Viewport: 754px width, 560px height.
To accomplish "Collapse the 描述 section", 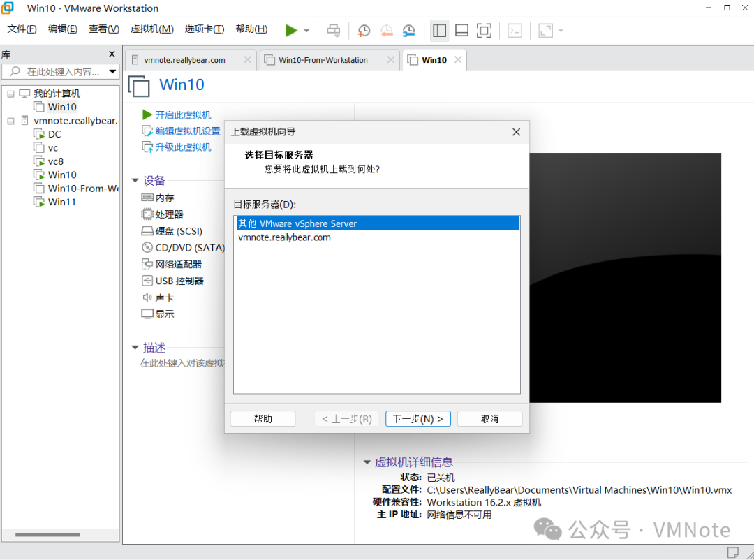I will click(x=135, y=347).
